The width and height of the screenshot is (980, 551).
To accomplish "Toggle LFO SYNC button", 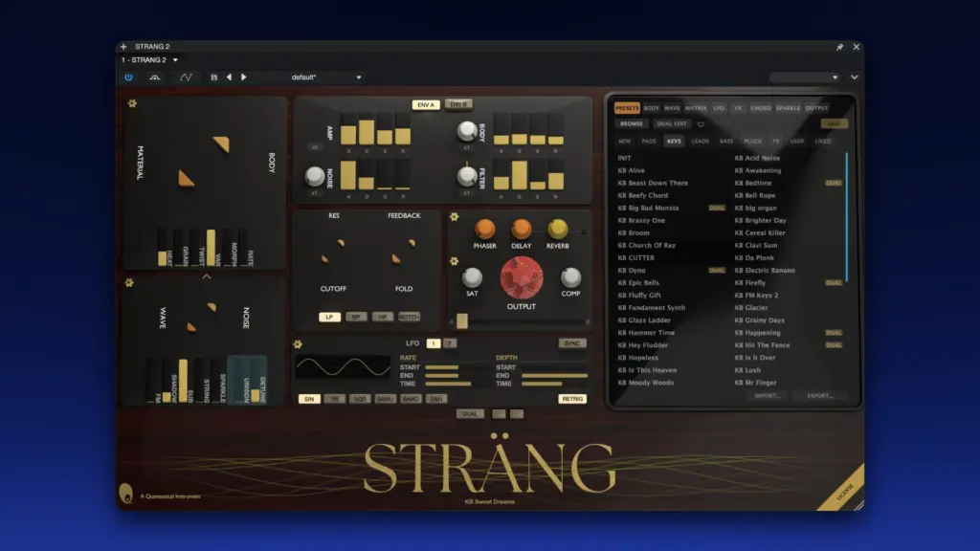I will (x=572, y=343).
